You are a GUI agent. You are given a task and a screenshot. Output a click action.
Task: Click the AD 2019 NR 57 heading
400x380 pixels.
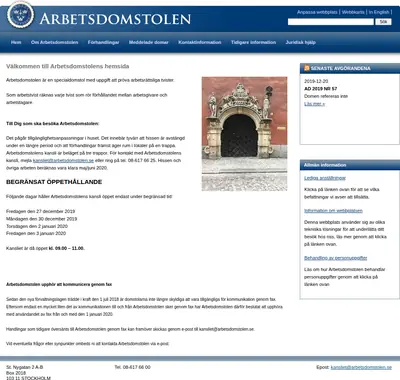(321, 89)
